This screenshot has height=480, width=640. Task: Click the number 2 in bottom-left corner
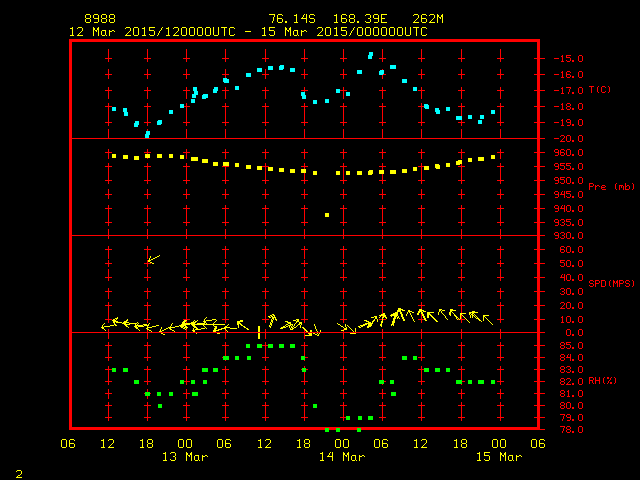pos(18,471)
